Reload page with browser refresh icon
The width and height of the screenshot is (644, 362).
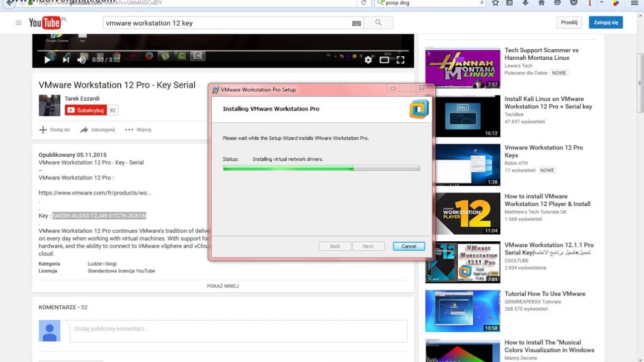[x=364, y=3]
